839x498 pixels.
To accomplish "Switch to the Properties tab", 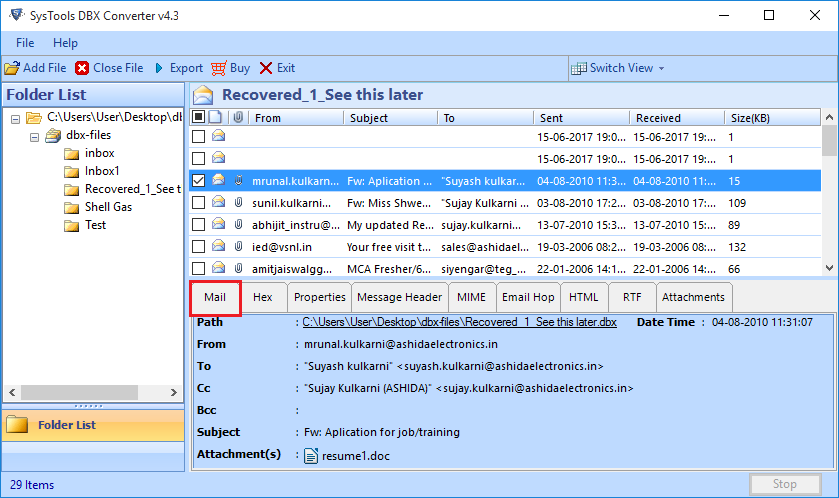I will click(x=319, y=297).
